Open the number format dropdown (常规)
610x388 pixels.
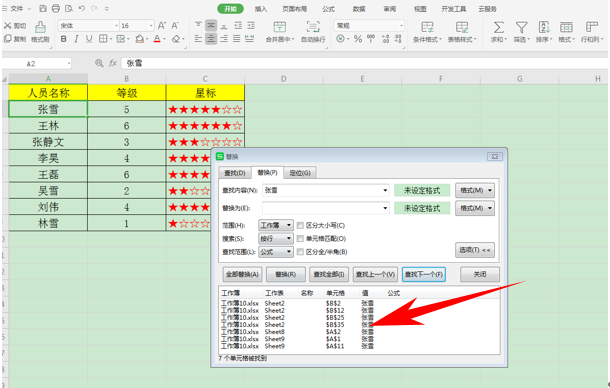click(x=401, y=26)
